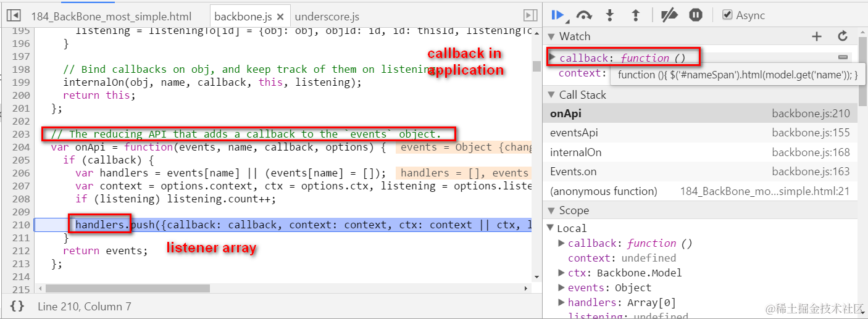The height and width of the screenshot is (319, 868).
Task: Select eventsApi call stack frame
Action: [700, 133]
